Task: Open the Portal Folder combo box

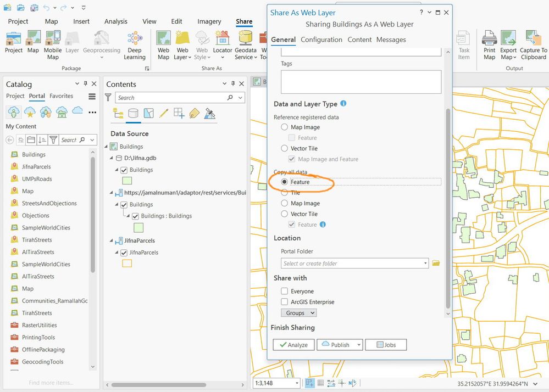Action: [354, 264]
